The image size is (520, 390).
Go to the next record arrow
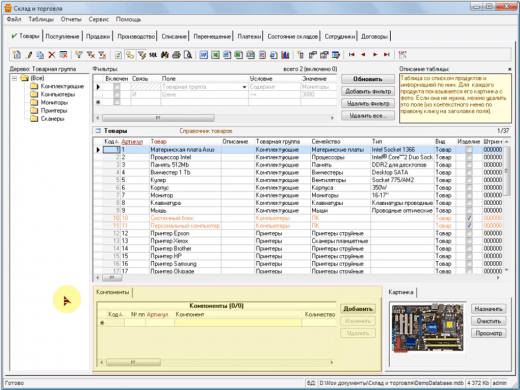(375, 55)
